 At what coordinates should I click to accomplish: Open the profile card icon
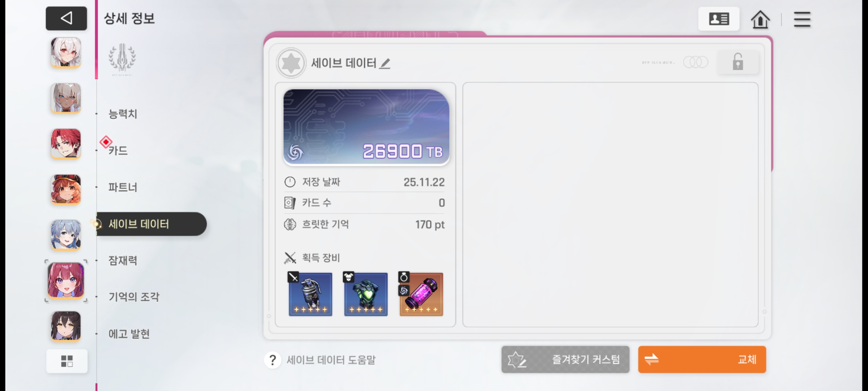pos(719,19)
